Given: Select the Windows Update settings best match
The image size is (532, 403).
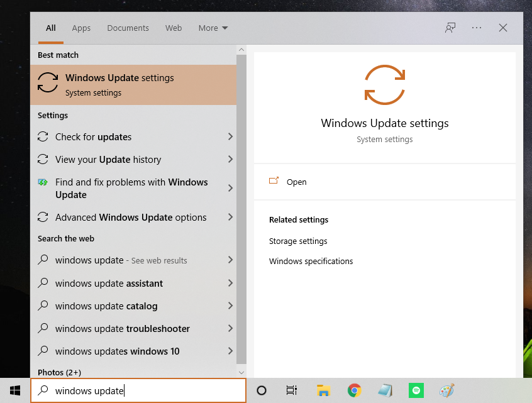Looking at the screenshot, I should pos(133,85).
